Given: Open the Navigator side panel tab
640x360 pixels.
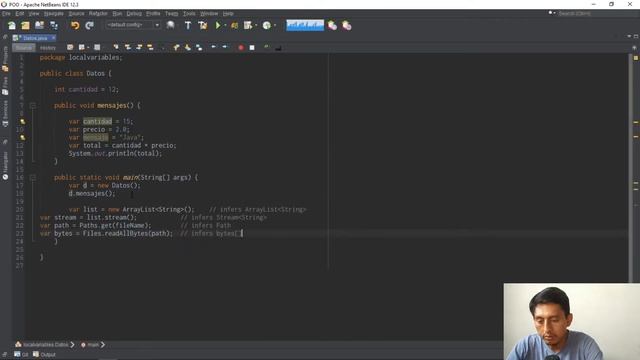Looking at the screenshot, I should point(5,165).
